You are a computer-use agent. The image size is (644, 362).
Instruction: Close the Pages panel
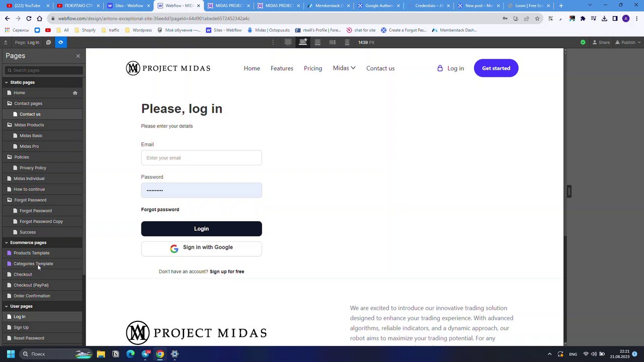[78, 56]
